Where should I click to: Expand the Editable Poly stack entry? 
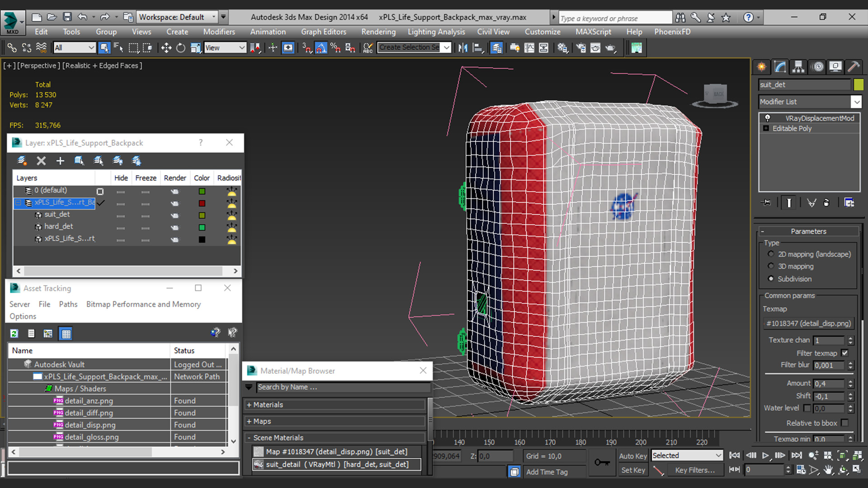[766, 128]
